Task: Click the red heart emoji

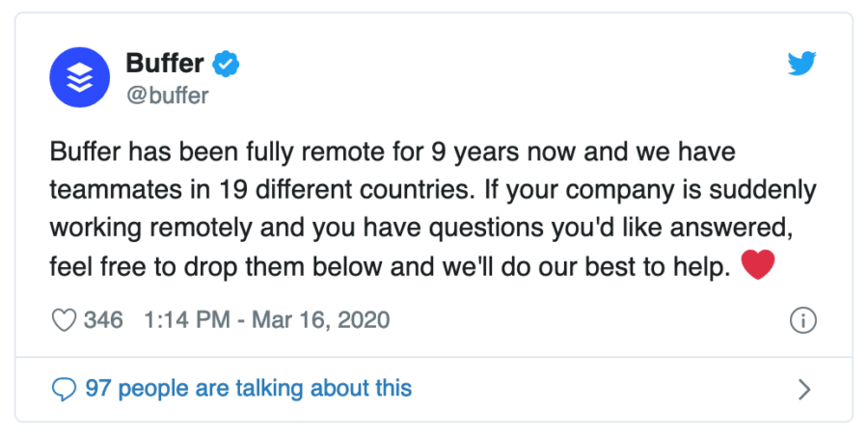Action: point(757,264)
